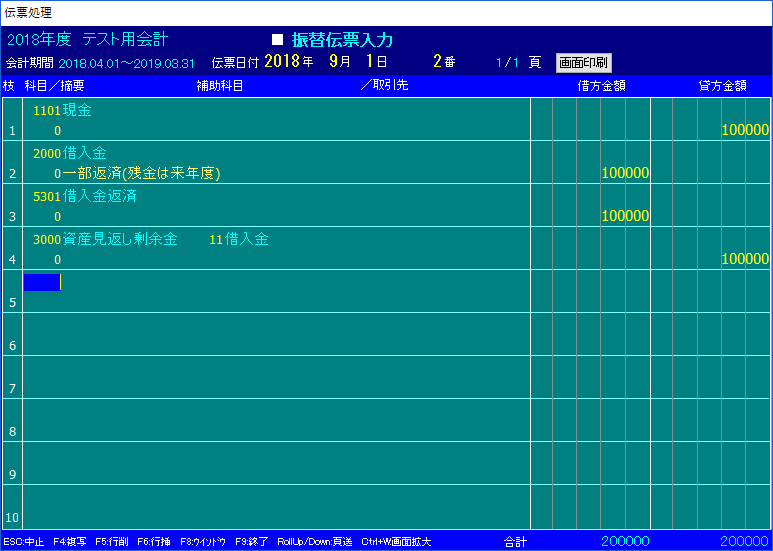
Task: Click the summary text 一部返済(残金は来年度)
Action: pyautogui.click(x=141, y=173)
